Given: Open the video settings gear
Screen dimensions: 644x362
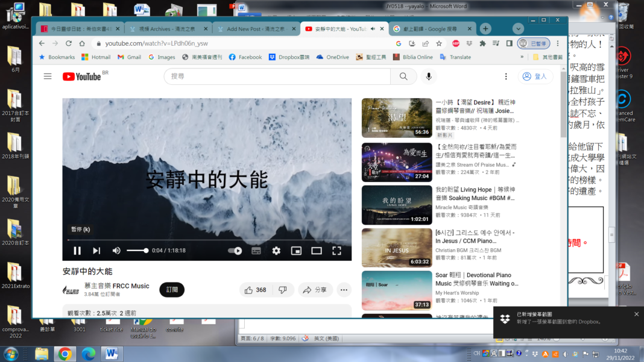Looking at the screenshot, I should click(276, 251).
